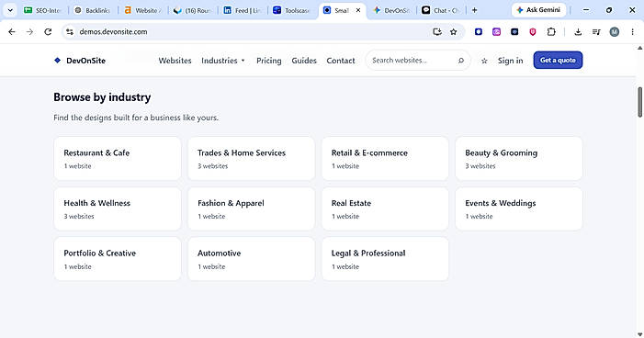Click the Sign in link
This screenshot has height=338, width=644.
[510, 61]
